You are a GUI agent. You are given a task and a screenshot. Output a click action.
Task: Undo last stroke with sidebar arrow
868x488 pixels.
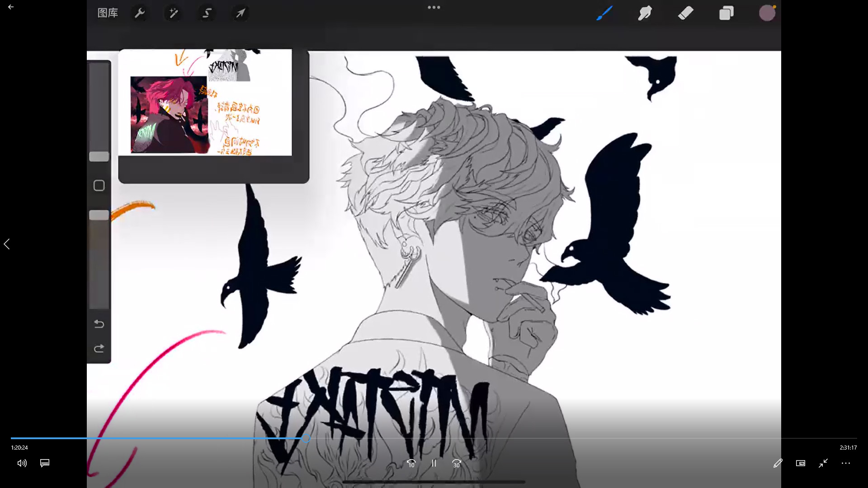(x=99, y=324)
